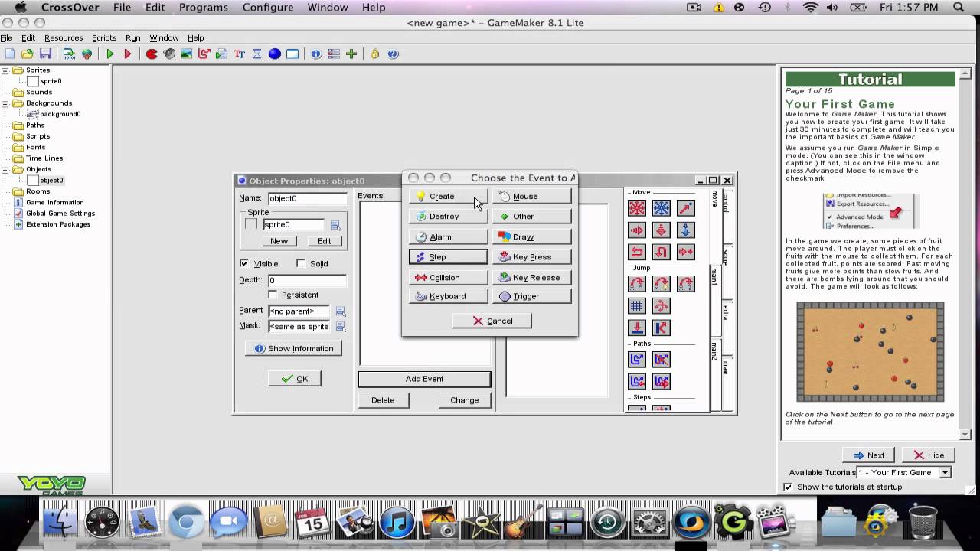Select the Move Fixed action with red arrows
The height and width of the screenshot is (551, 980).
tap(636, 208)
